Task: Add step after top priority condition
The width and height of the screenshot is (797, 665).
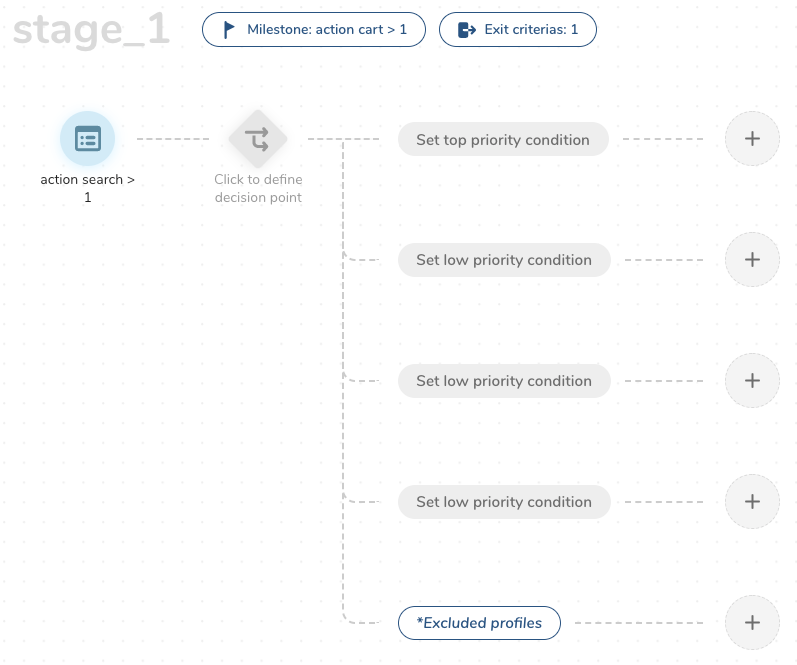Action: click(x=752, y=139)
